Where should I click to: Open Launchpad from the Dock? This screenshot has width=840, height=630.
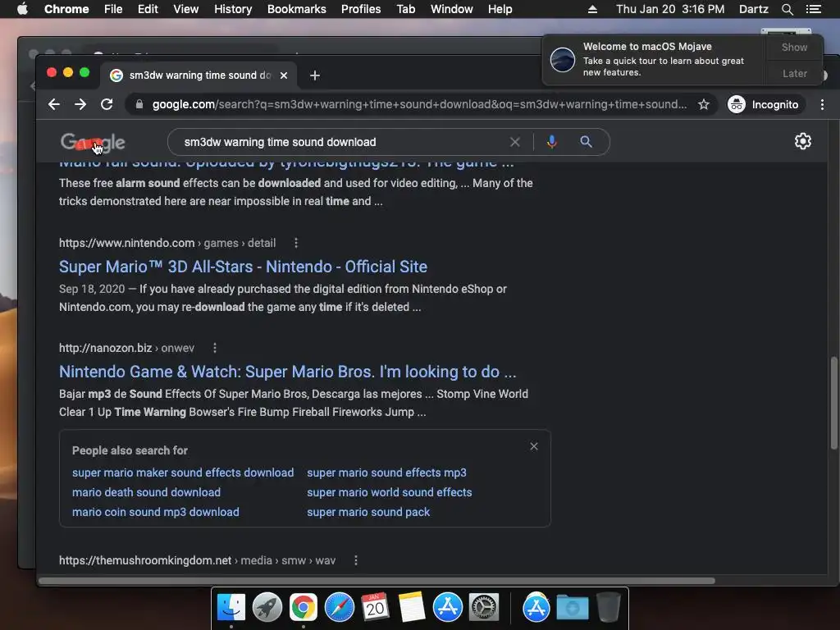coord(267,608)
